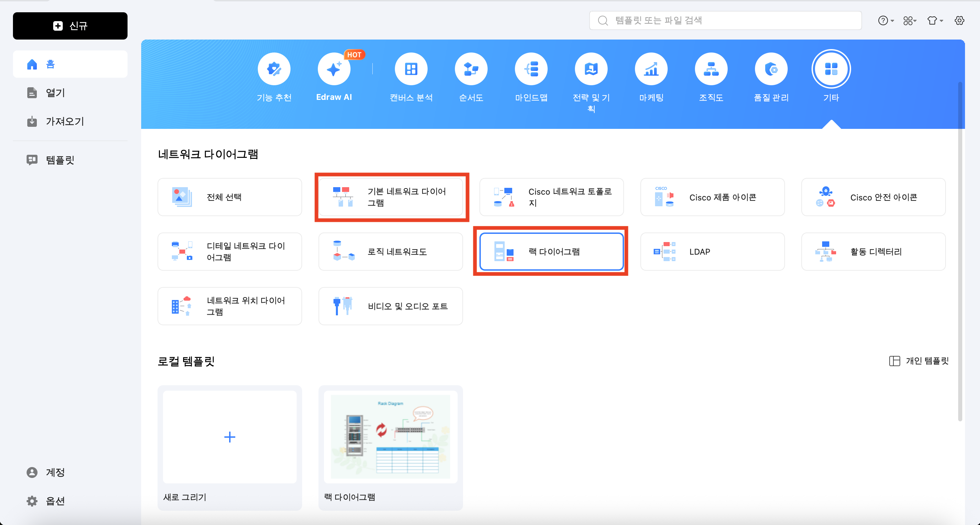Open the 순서도 flowchart category

point(471,69)
